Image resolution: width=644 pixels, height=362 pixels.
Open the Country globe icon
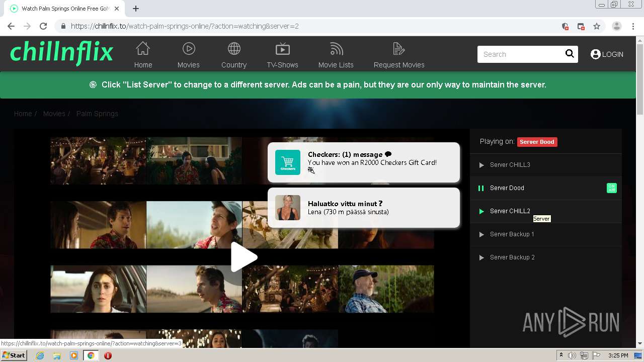[x=234, y=49]
